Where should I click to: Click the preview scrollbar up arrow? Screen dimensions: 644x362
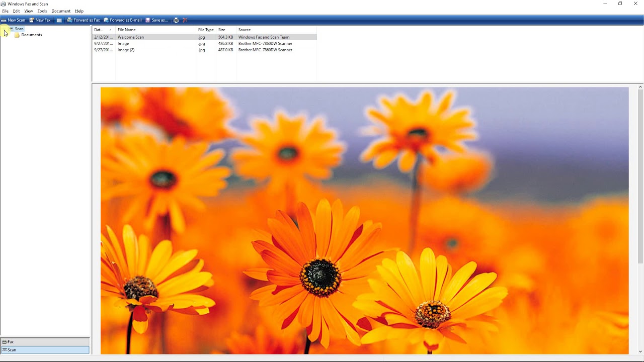640,87
